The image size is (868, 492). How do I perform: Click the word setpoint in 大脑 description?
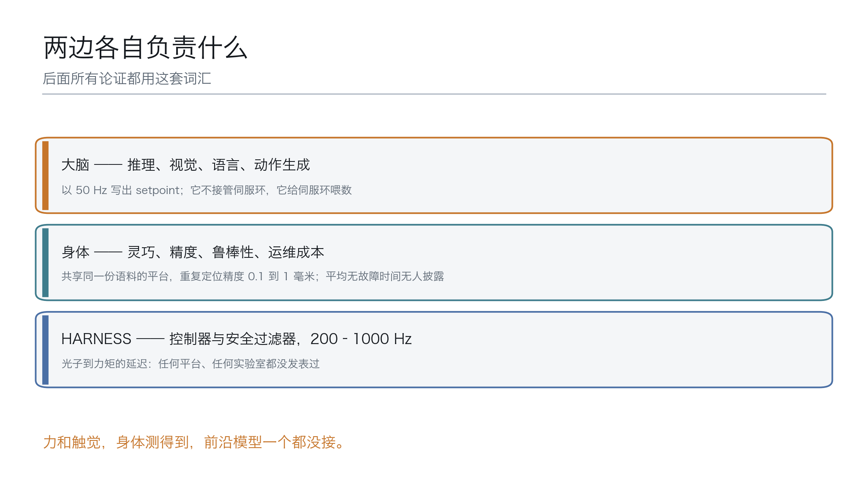pyautogui.click(x=158, y=191)
